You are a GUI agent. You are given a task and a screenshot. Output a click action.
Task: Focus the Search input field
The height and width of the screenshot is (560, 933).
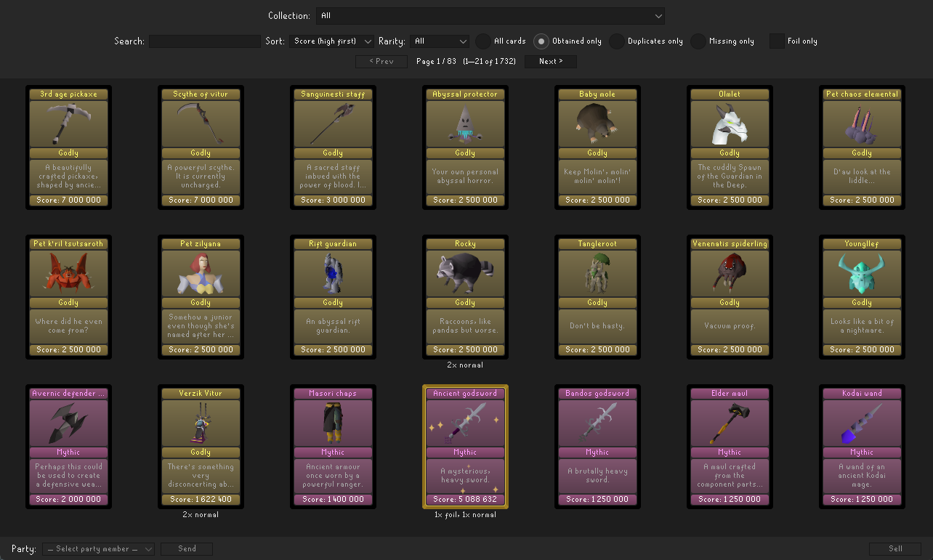pyautogui.click(x=205, y=41)
